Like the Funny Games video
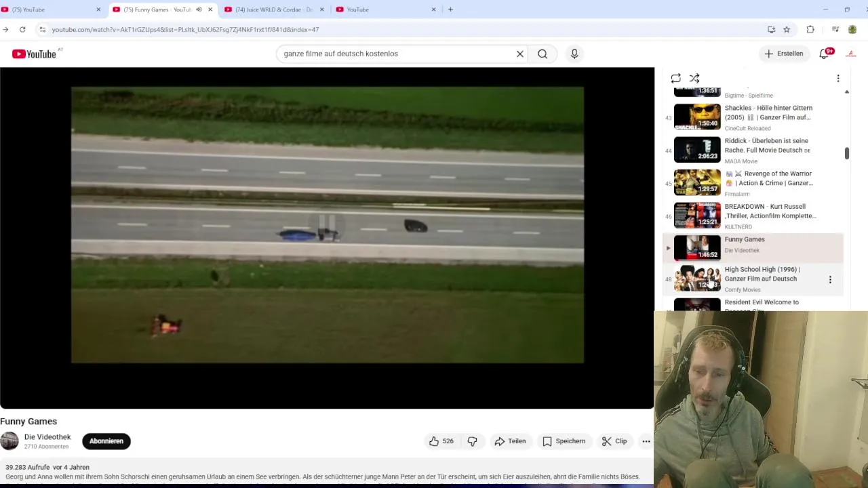Screen dimensions: 868x488 (440, 441)
